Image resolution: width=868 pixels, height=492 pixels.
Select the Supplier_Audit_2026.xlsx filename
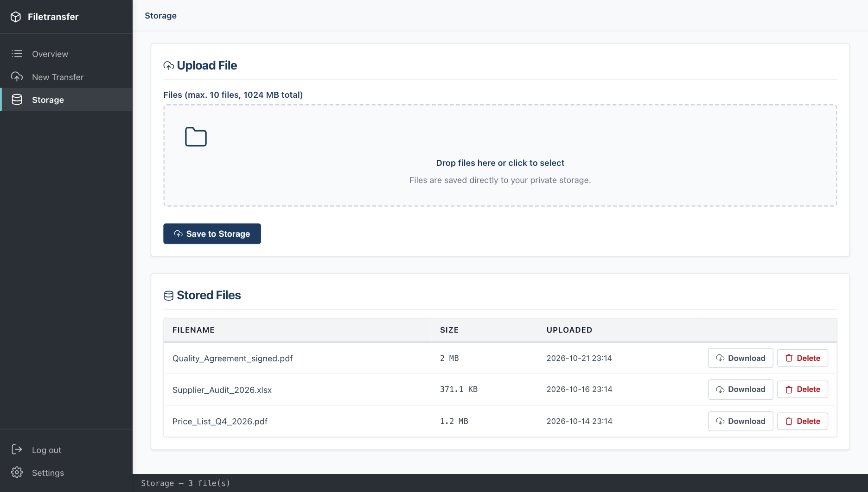click(x=222, y=390)
